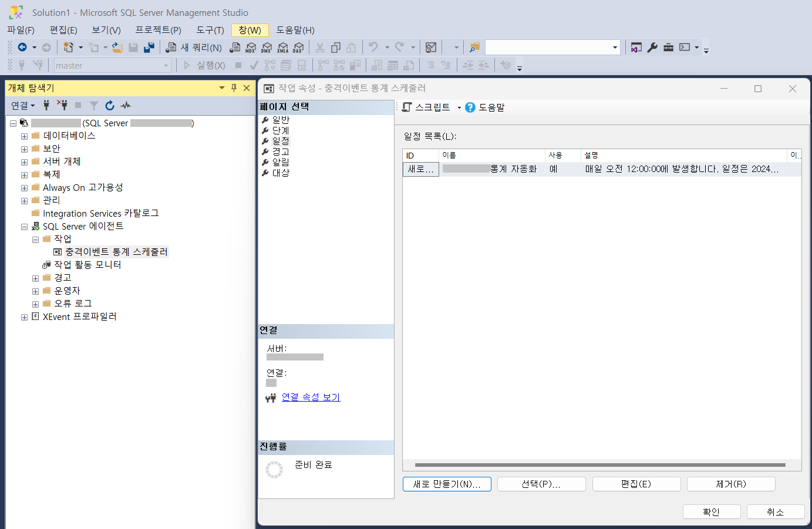Viewport: 812px width, 529px height.
Task: Click Object Explorer activity monitor pulse icon
Action: (x=126, y=105)
